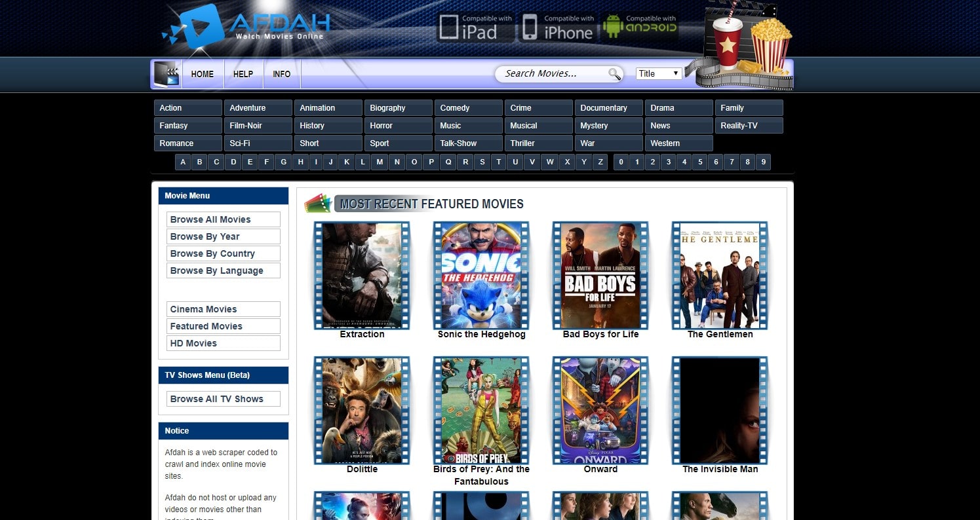980x520 pixels.
Task: Open the INFO menu item
Action: [x=282, y=74]
